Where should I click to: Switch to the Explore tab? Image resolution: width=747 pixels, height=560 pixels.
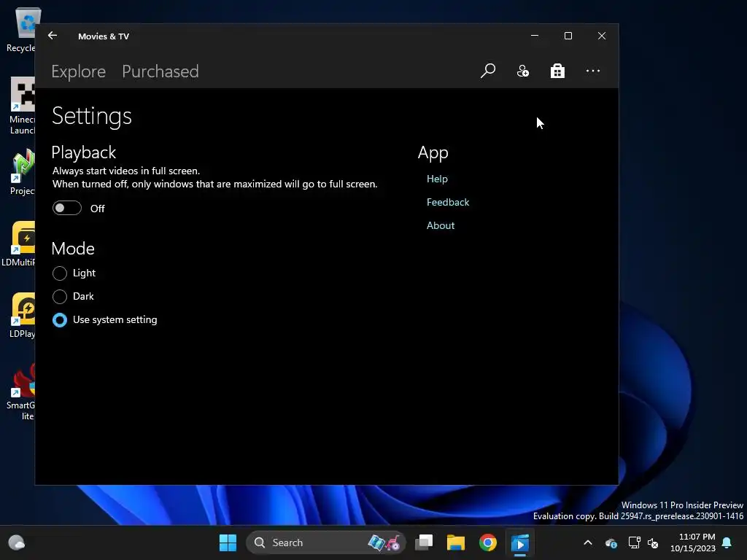tap(79, 71)
